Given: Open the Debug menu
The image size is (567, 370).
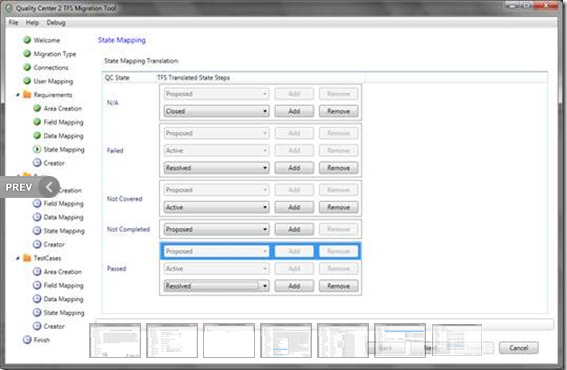Looking at the screenshot, I should point(56,22).
